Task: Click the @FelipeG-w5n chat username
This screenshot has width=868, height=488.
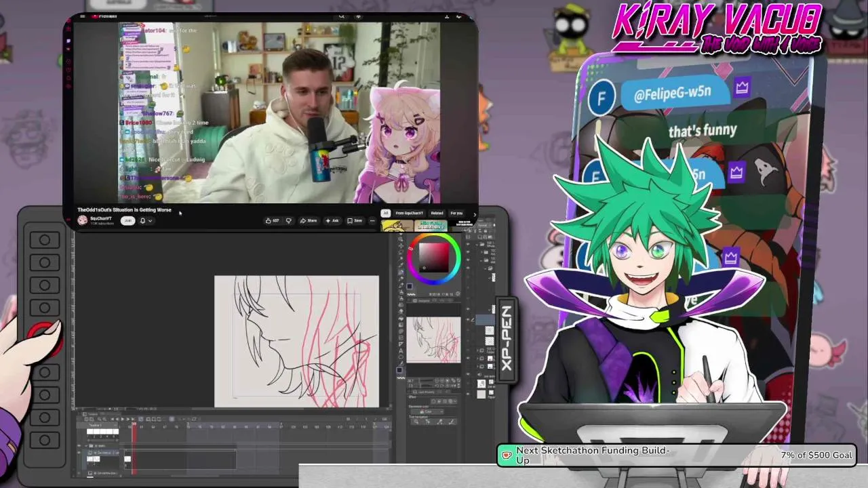Action: (x=672, y=94)
